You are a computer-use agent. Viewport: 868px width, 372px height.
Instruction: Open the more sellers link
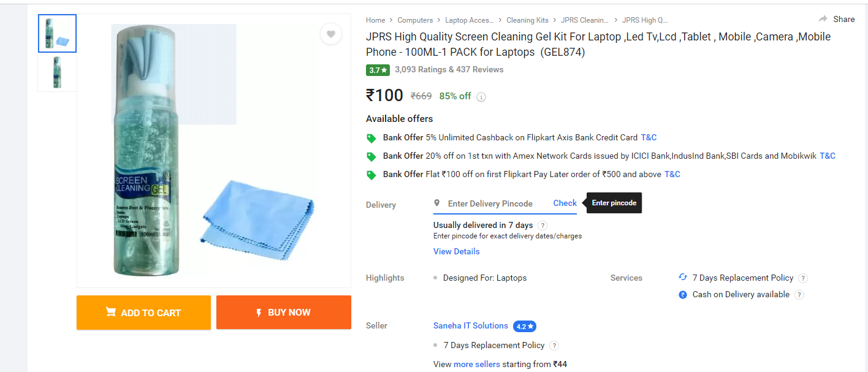477,364
